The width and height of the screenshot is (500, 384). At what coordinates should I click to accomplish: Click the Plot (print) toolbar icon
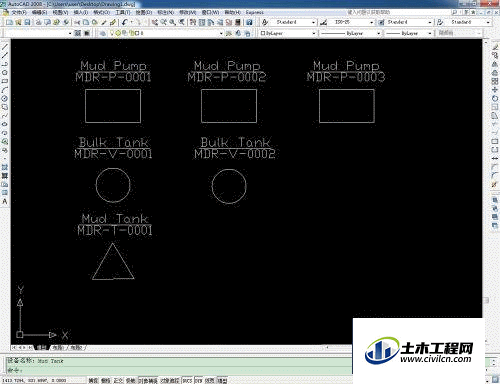click(38, 22)
